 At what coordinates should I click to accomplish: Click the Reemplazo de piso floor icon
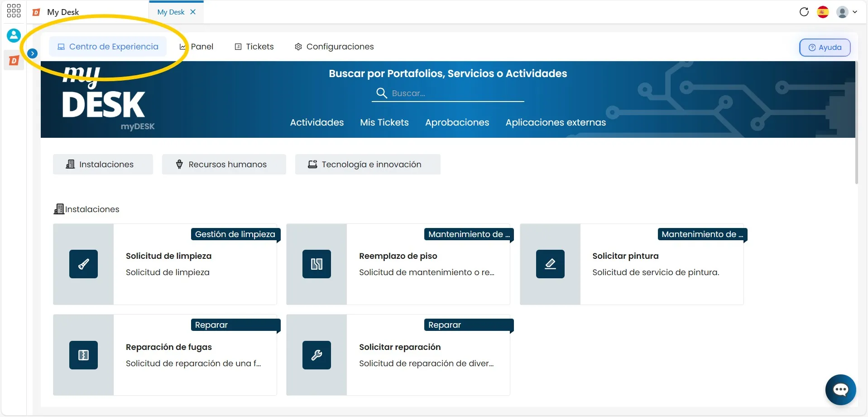(x=317, y=264)
